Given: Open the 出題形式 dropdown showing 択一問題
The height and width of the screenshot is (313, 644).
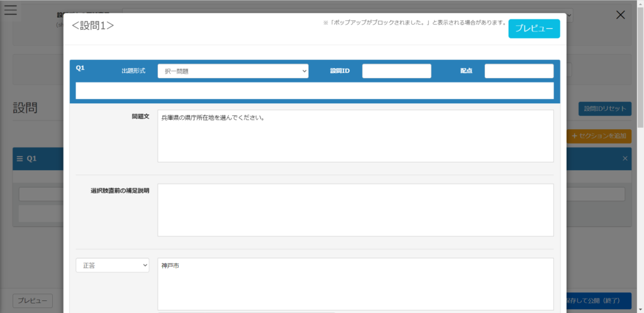Looking at the screenshot, I should (233, 71).
